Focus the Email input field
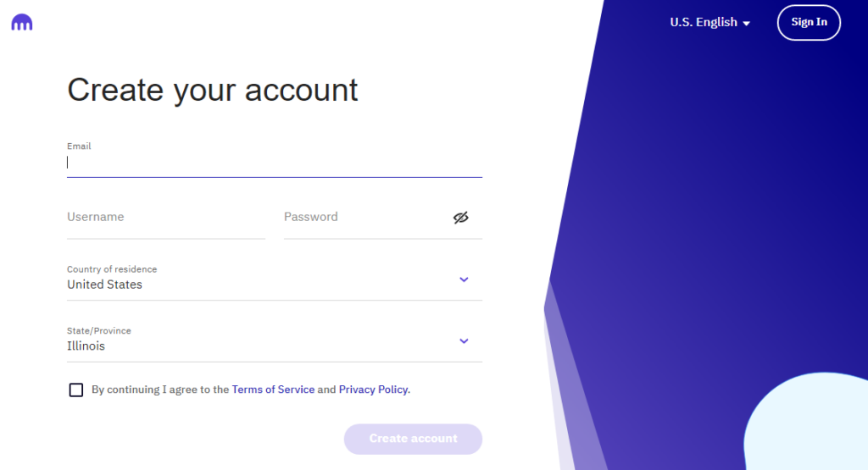This screenshot has width=868, height=470. tap(275, 163)
